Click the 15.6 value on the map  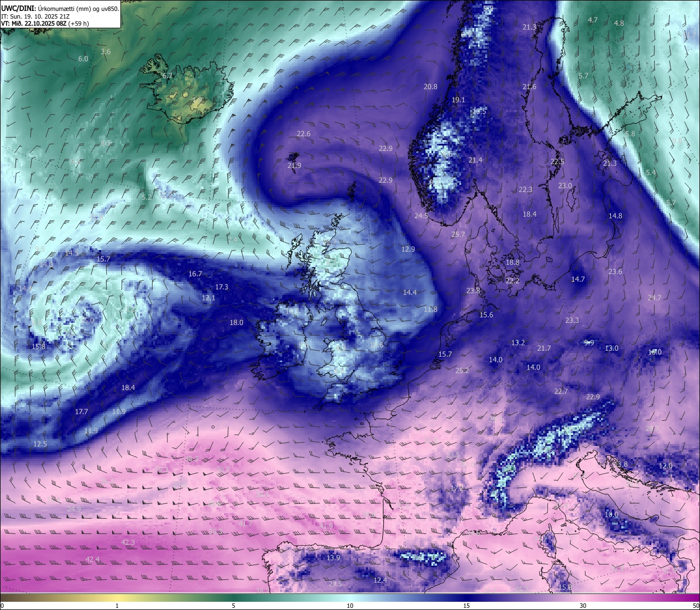[x=486, y=315]
